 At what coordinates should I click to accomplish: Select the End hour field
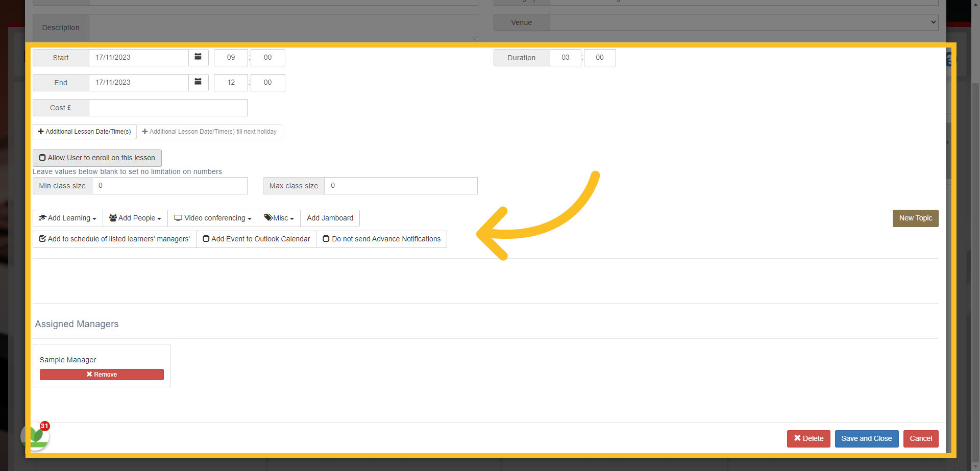(x=231, y=83)
